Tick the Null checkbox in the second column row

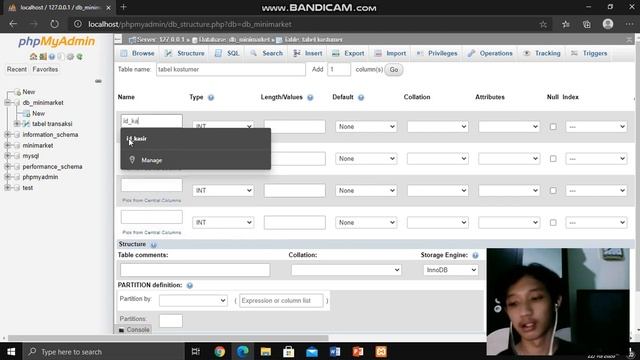[553, 159]
